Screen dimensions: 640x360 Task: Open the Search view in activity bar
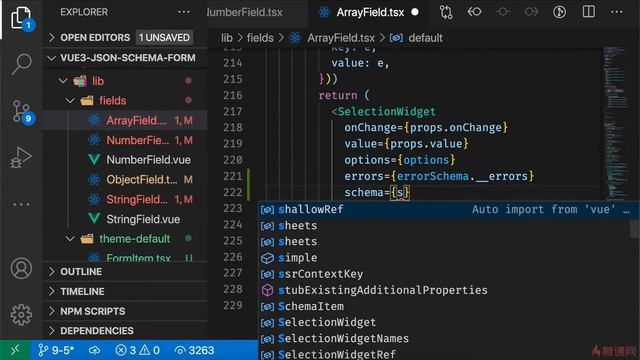[21, 64]
